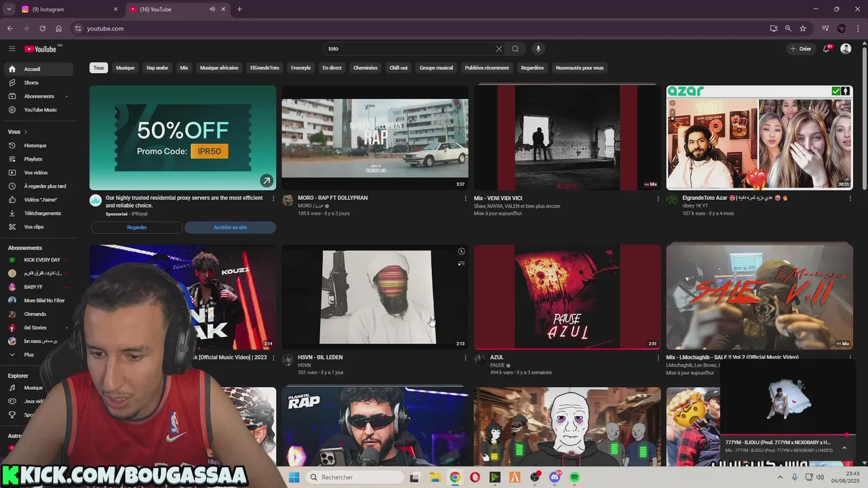Image resolution: width=868 pixels, height=488 pixels.
Task: Open Abonnements in the sidebar
Action: point(39,96)
